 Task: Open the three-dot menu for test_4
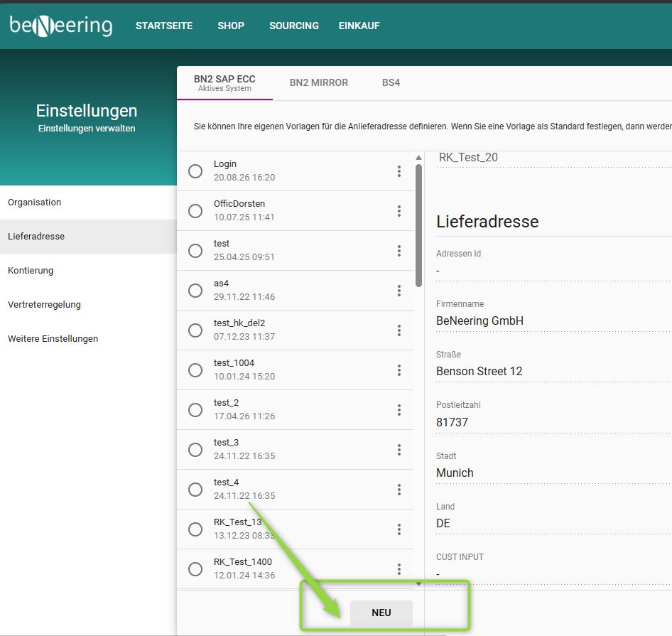(x=399, y=490)
